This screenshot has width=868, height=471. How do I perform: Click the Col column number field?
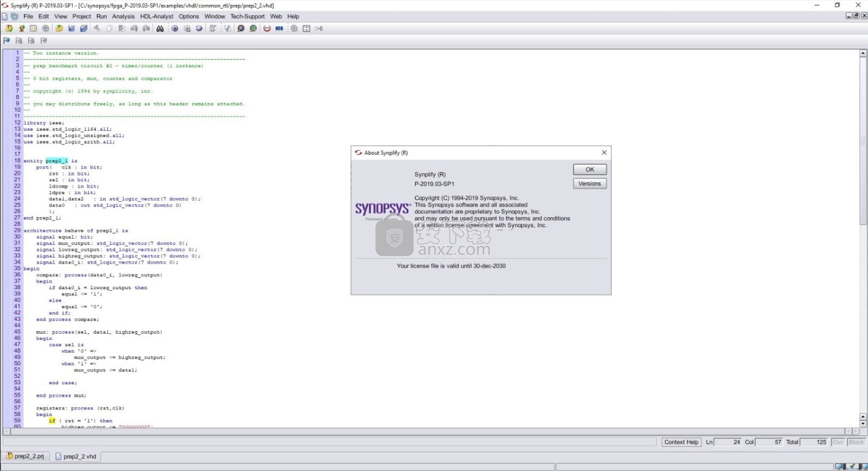(769, 442)
